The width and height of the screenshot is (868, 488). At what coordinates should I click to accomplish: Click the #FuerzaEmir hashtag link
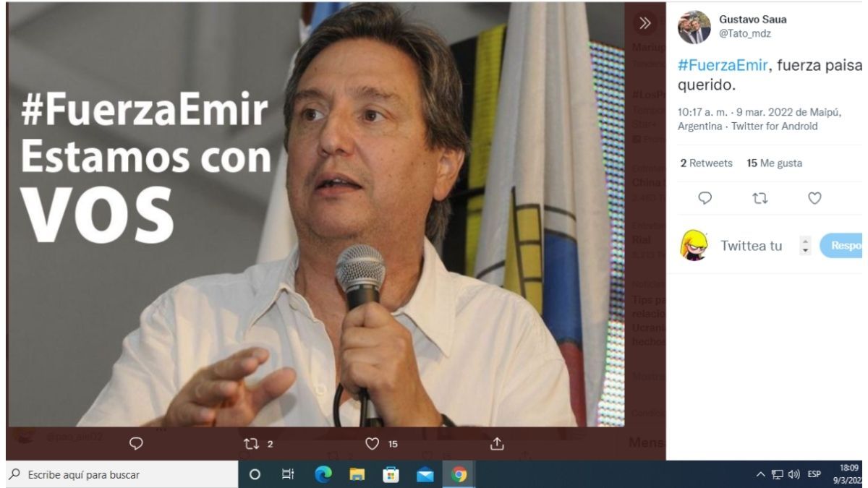(x=722, y=66)
